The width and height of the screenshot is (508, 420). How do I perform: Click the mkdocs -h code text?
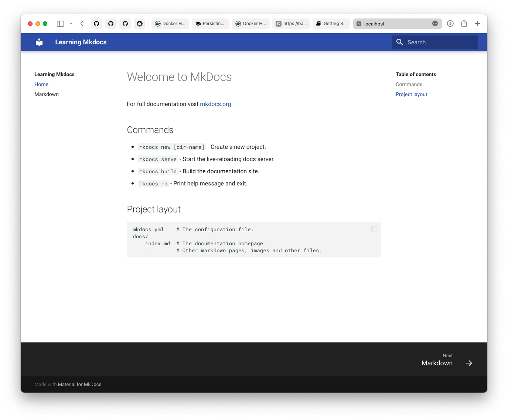click(153, 184)
